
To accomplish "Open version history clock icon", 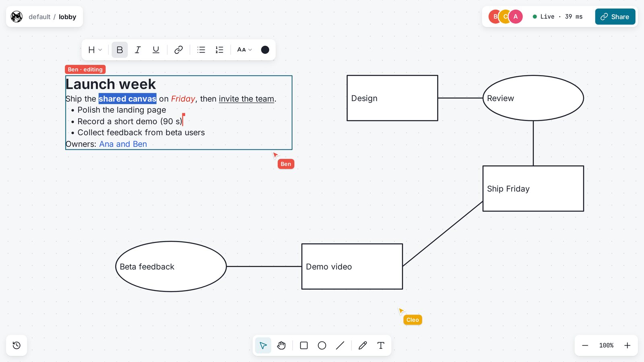I will tap(17, 346).
